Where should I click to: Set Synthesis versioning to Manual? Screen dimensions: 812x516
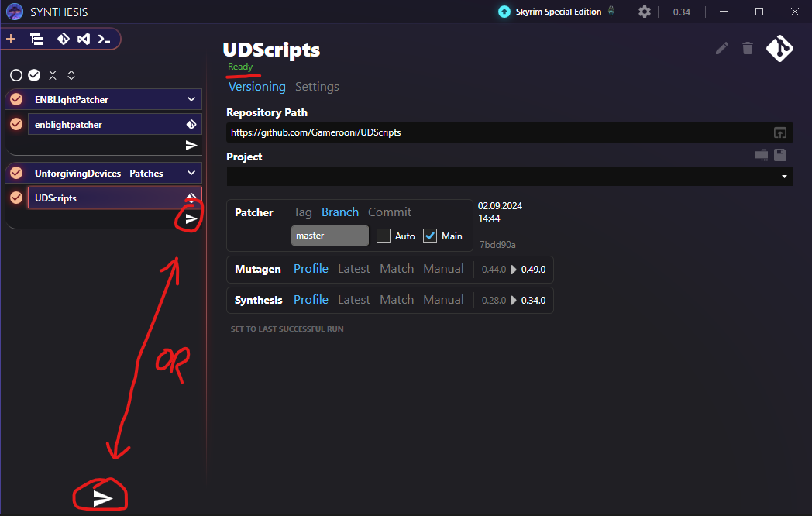443,300
